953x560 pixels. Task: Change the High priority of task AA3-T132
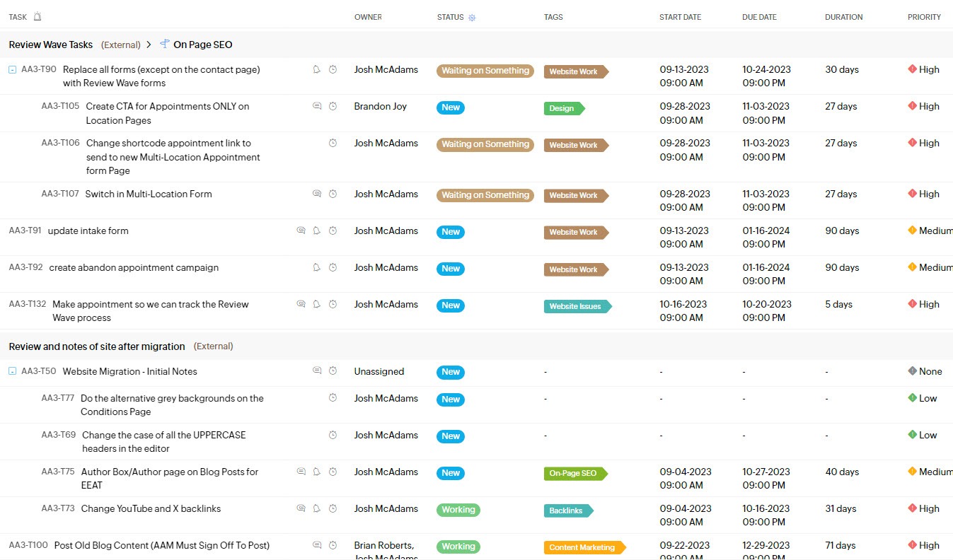pyautogui.click(x=924, y=304)
